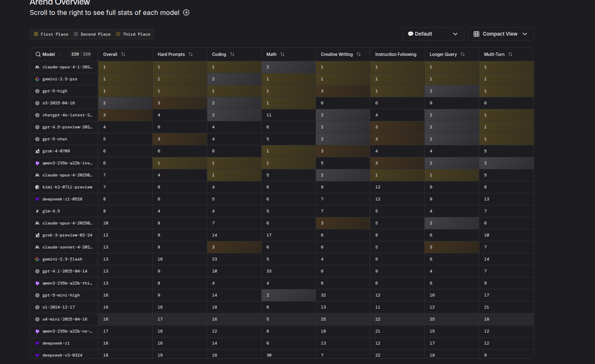Sort by Hard Prompts arrows icon
Viewport: 595px width, 364px height.
point(191,54)
